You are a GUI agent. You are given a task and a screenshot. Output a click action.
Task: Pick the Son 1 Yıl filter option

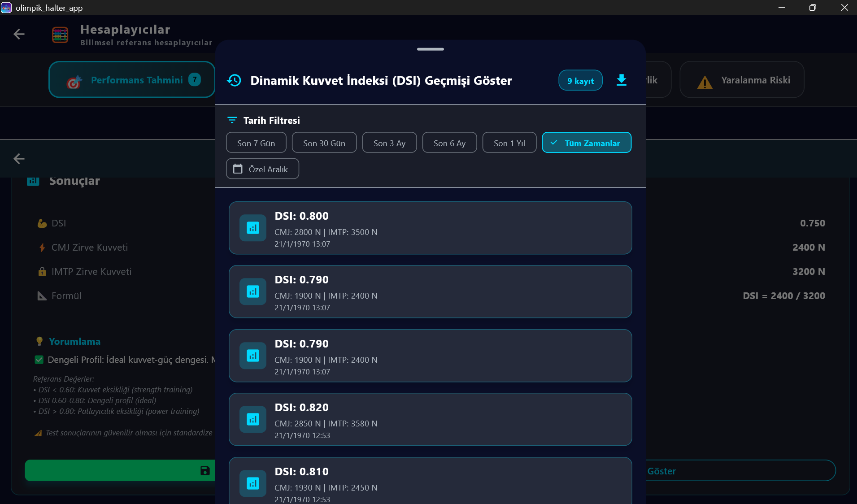click(x=509, y=143)
